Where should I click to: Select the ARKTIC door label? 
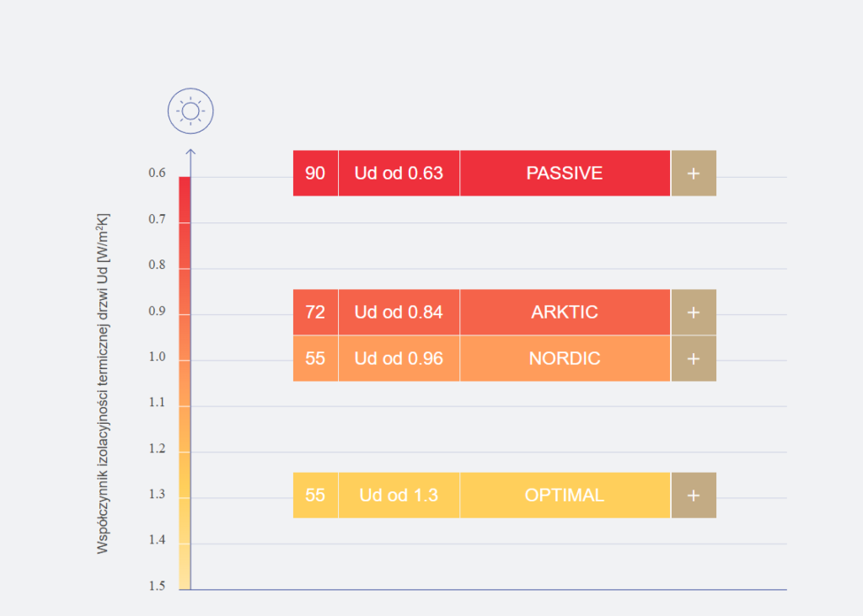pos(565,312)
